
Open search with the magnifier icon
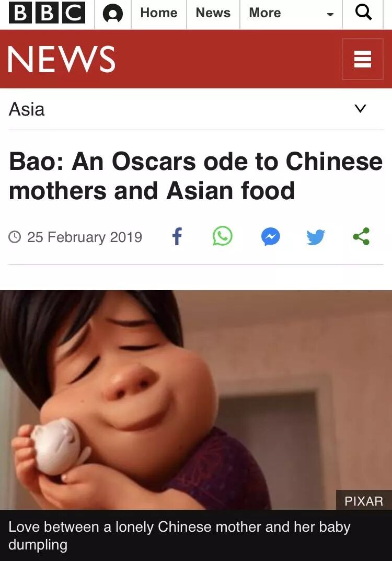tap(363, 13)
